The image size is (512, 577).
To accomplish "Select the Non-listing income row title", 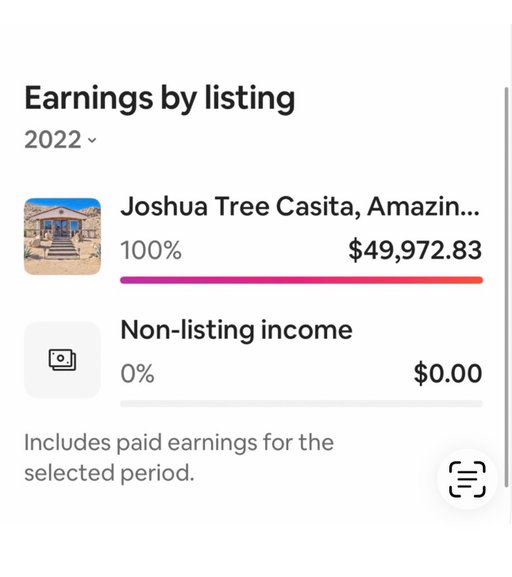I will (x=236, y=330).
